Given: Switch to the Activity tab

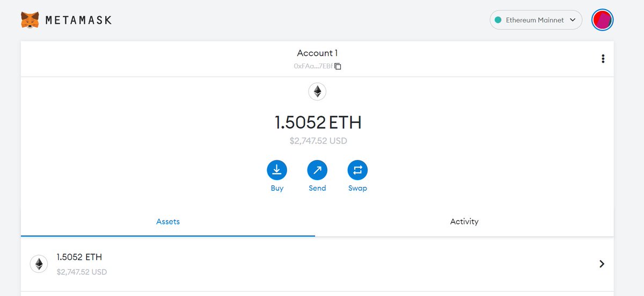Looking at the screenshot, I should 464,221.
